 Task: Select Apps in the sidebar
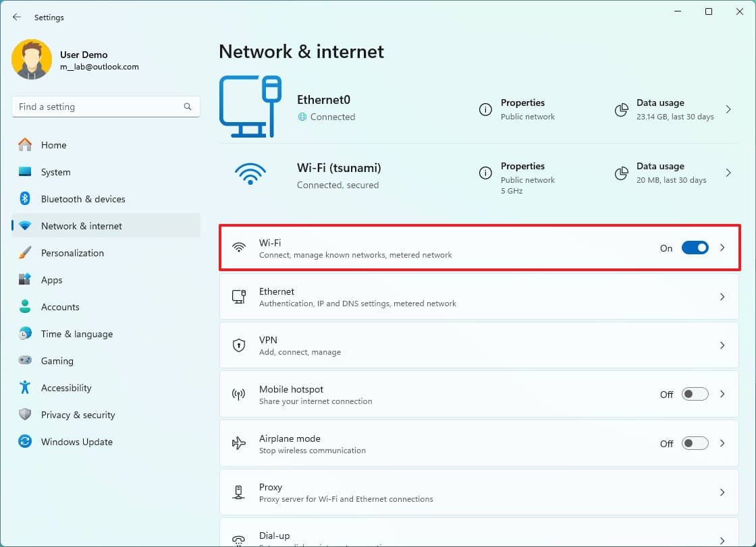coord(52,280)
